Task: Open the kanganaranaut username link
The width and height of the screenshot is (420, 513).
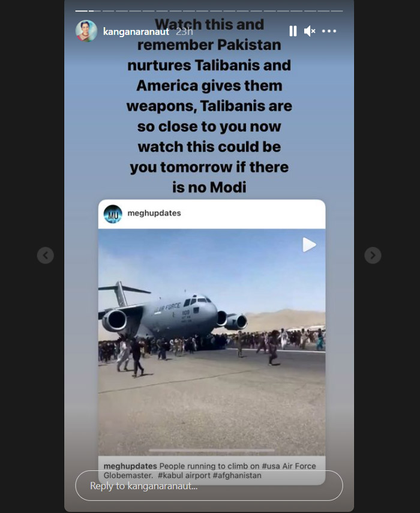Action: (136, 31)
